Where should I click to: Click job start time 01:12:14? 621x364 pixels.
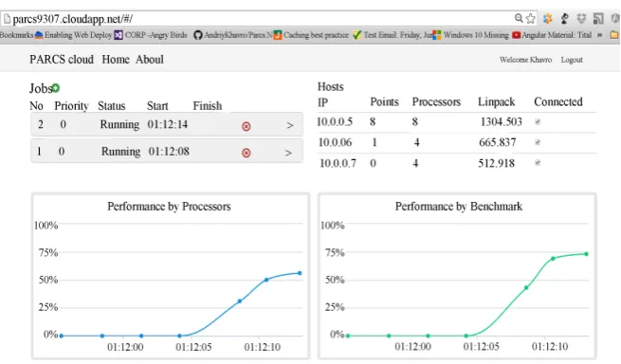coord(168,124)
